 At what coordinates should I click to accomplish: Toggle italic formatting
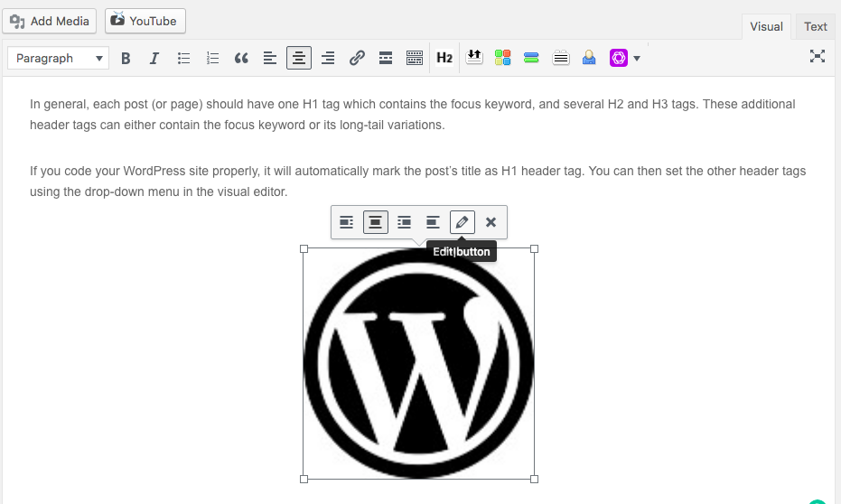154,58
